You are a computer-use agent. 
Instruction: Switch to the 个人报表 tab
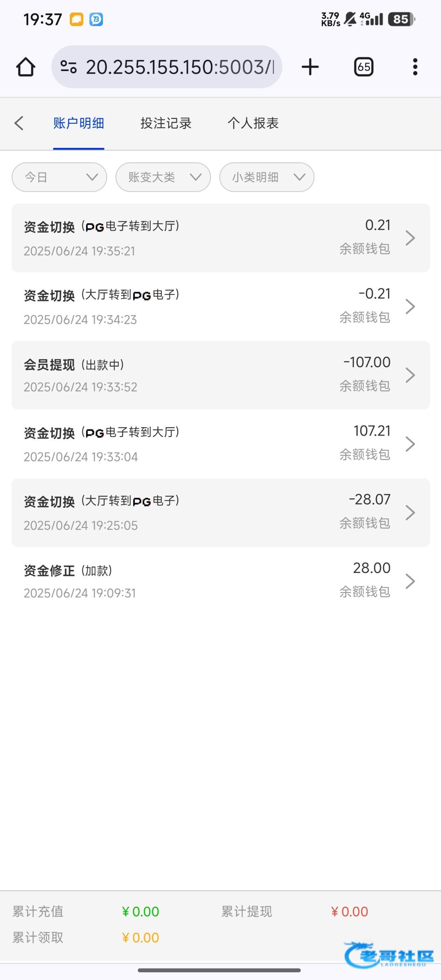253,123
